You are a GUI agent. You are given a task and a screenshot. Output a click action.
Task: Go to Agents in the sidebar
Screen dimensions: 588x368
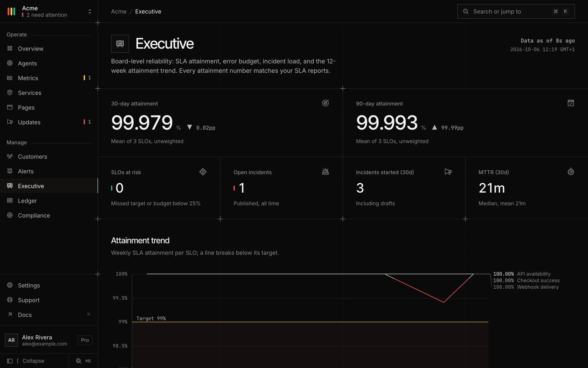click(x=49, y=63)
